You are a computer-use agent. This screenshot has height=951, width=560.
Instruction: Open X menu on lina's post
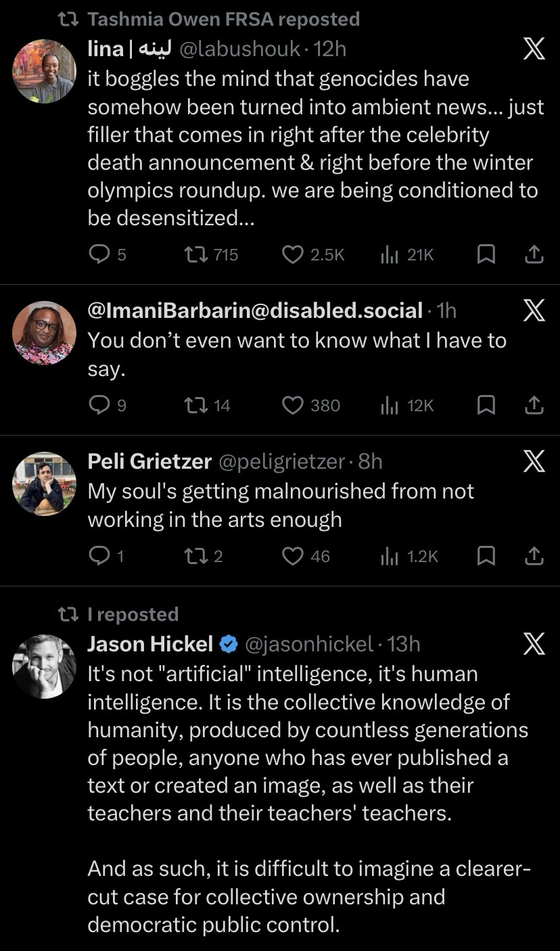534,51
